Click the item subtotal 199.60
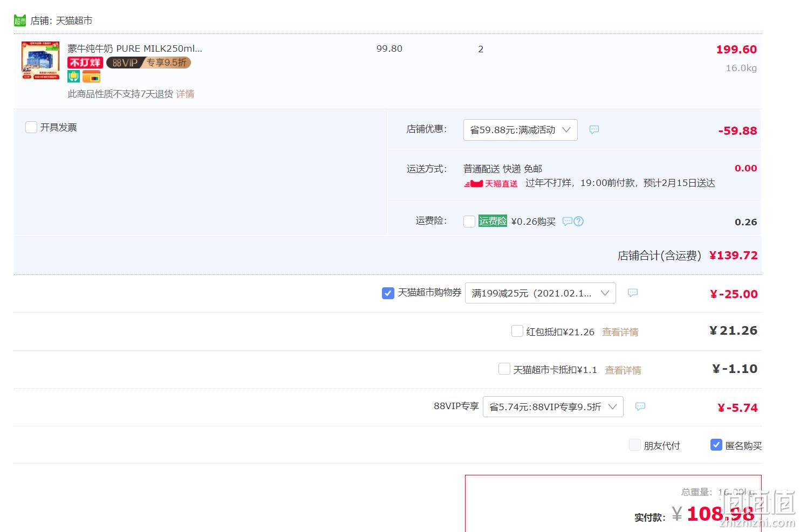This screenshot has width=800, height=532. (736, 50)
